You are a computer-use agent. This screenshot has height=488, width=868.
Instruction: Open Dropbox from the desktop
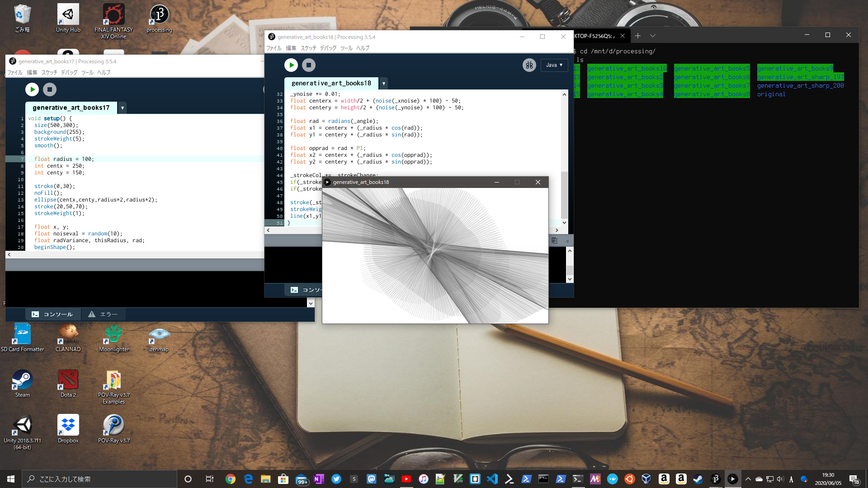point(67,425)
